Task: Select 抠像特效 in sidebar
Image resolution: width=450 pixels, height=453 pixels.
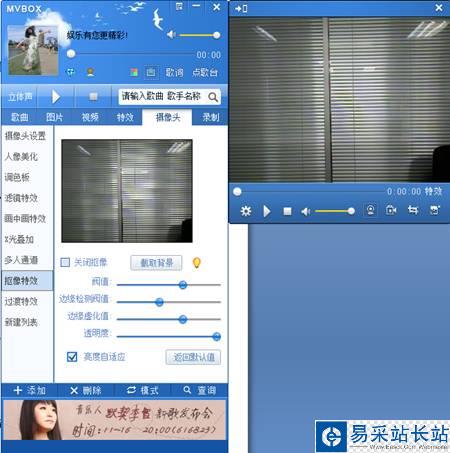Action: (x=27, y=280)
